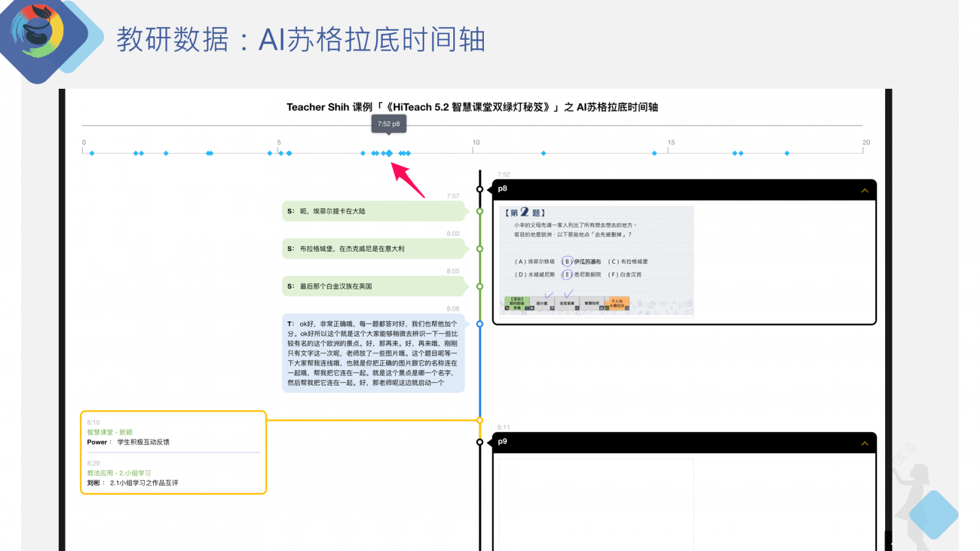
Task: Open the 智慧课堂 - 新颖 entry link
Action: click(x=109, y=432)
